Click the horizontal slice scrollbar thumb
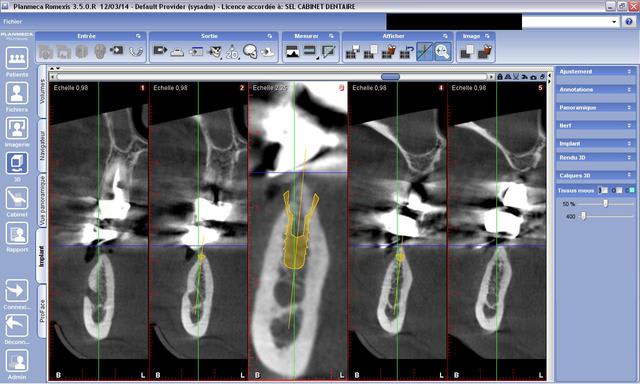640x384 pixels. [391, 77]
